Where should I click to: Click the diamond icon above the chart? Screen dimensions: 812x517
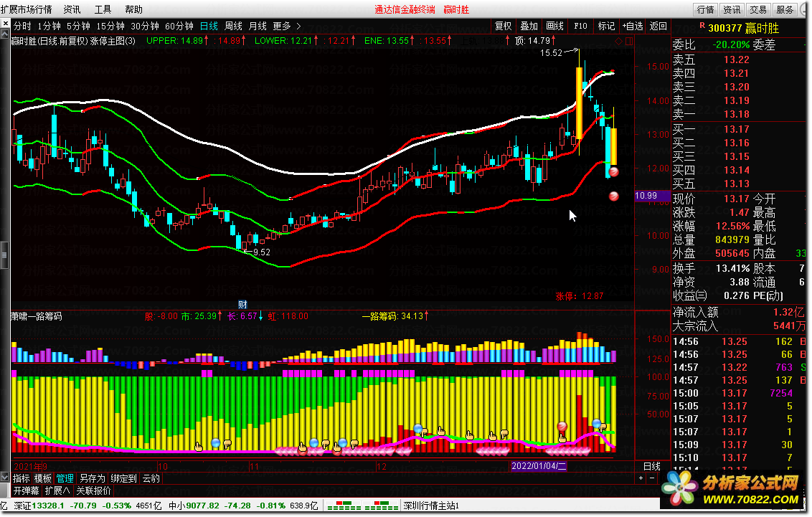pos(618,41)
